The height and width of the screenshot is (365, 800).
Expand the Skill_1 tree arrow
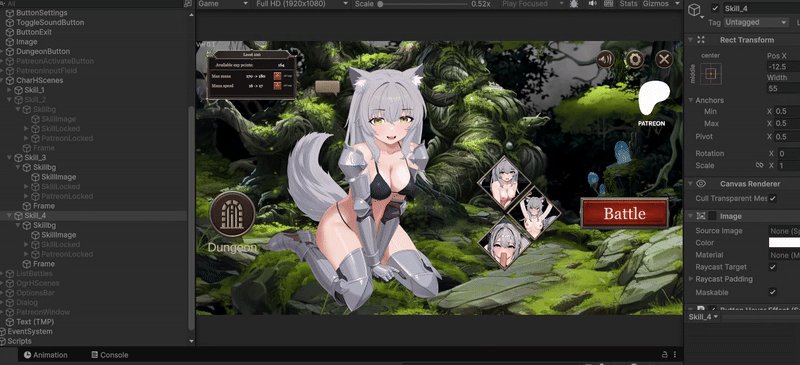[9, 90]
